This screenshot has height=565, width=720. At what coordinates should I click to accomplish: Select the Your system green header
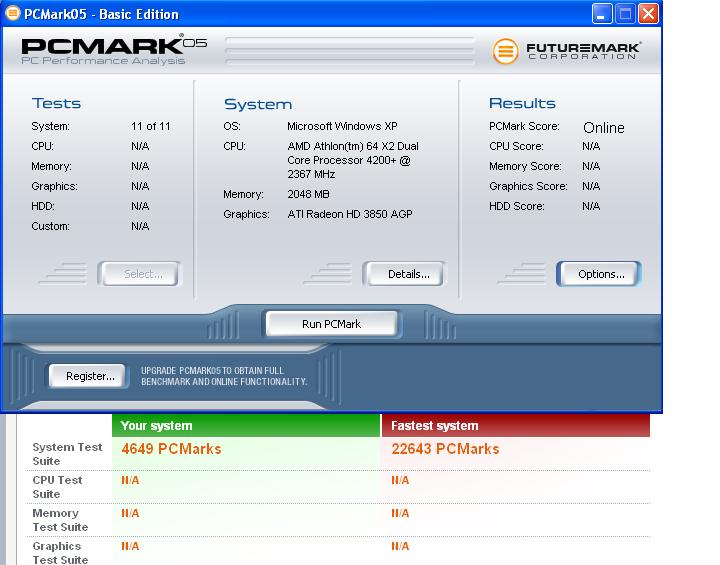point(246,425)
